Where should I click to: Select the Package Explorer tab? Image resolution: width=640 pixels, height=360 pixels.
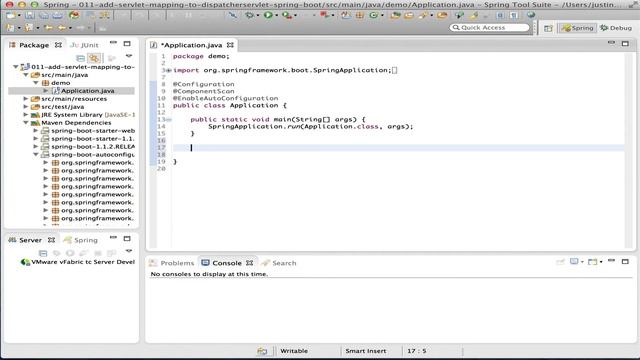tap(34, 45)
